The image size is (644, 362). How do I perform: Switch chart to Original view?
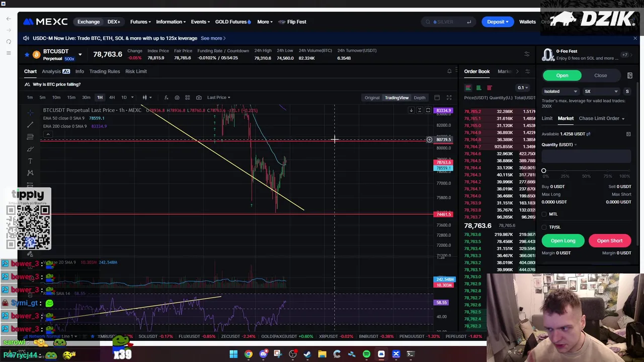point(372,98)
